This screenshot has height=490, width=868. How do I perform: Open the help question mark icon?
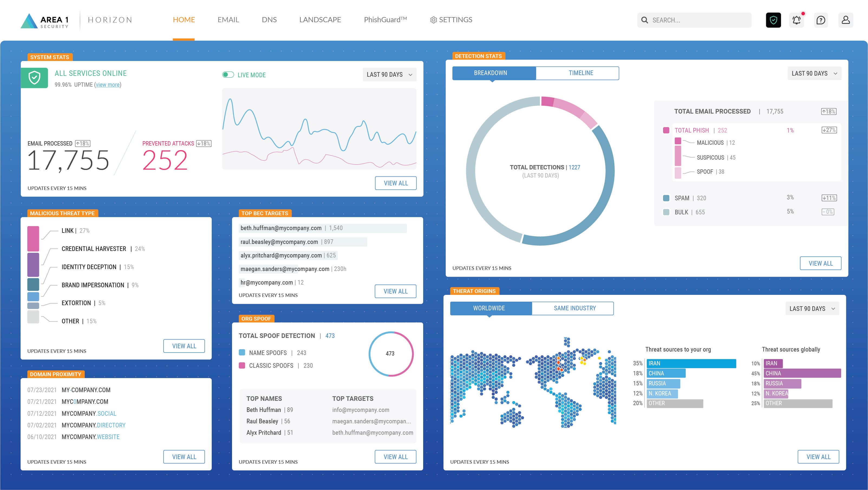coord(821,20)
